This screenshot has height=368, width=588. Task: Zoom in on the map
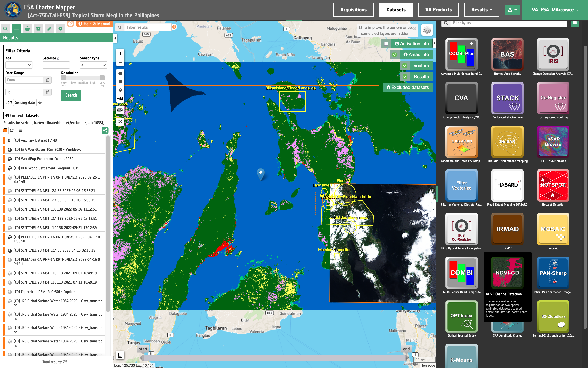click(120, 54)
